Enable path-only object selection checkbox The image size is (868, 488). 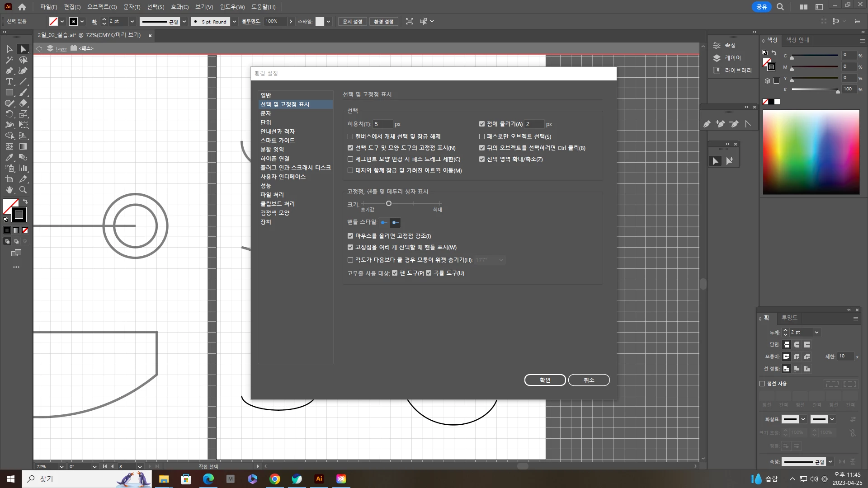(482, 136)
